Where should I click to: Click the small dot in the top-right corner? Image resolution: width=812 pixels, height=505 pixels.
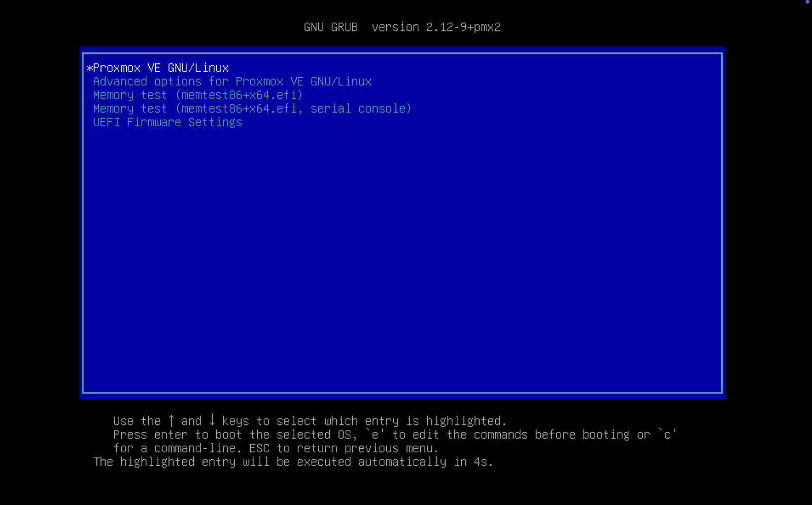pyautogui.click(x=807, y=2)
